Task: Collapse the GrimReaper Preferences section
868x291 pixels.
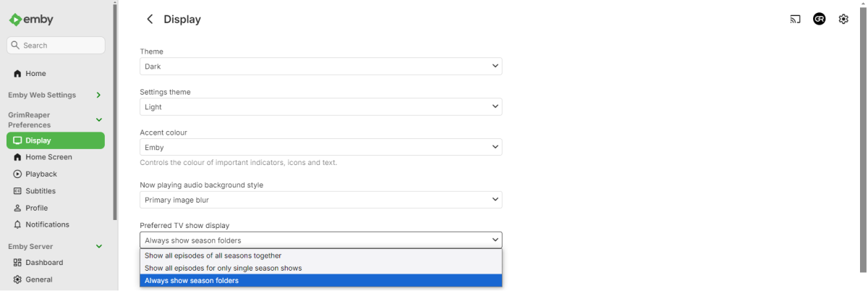Action: pos(99,119)
